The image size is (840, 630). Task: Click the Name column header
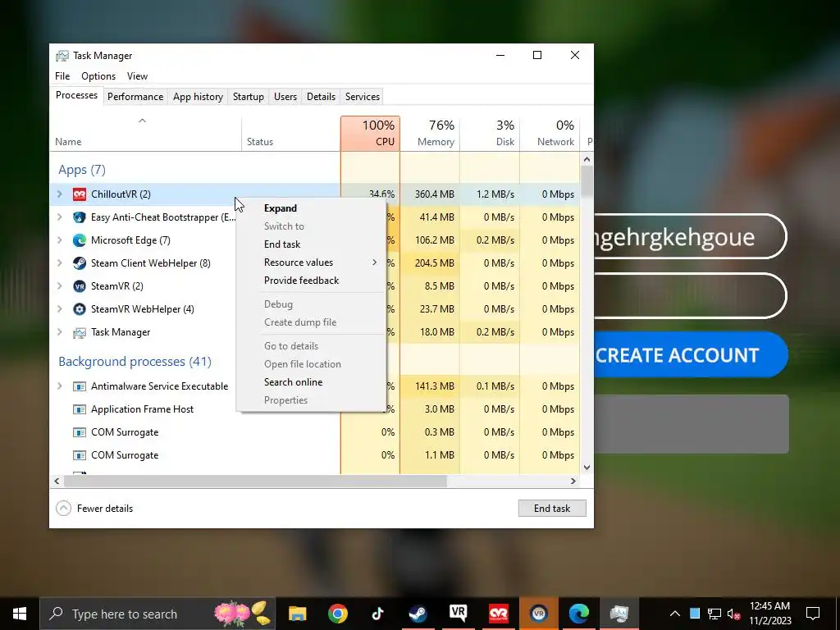(146, 134)
